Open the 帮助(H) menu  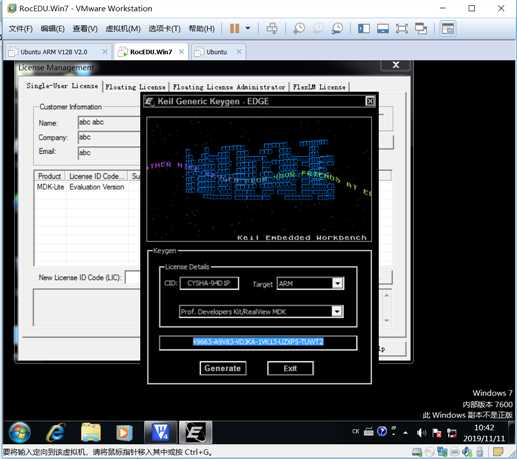pos(202,29)
